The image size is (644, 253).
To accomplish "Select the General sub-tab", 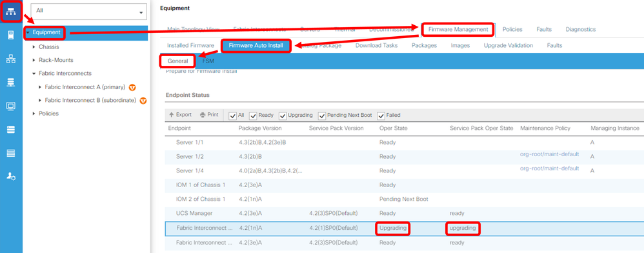I will click(178, 61).
